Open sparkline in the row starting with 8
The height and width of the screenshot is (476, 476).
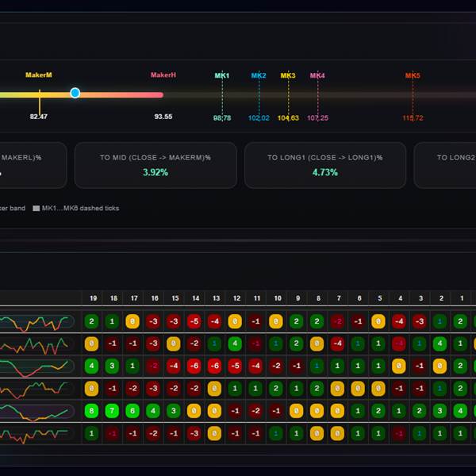click(x=37, y=411)
